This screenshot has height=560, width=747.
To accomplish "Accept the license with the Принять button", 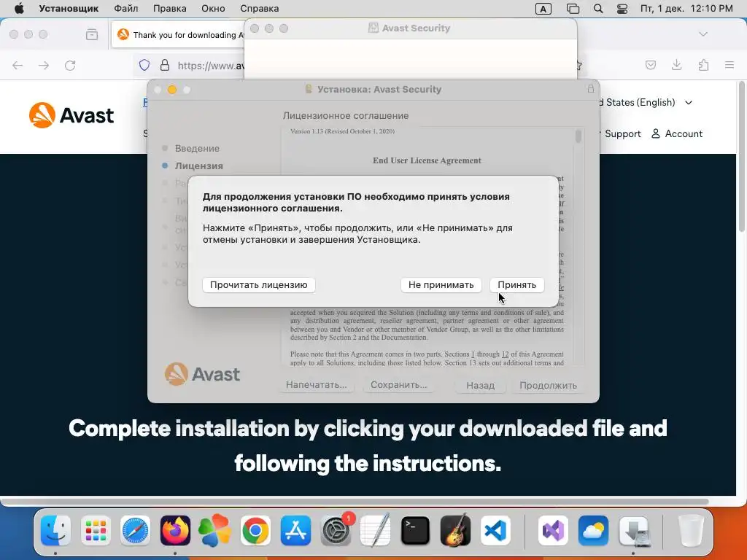I will (x=517, y=285).
